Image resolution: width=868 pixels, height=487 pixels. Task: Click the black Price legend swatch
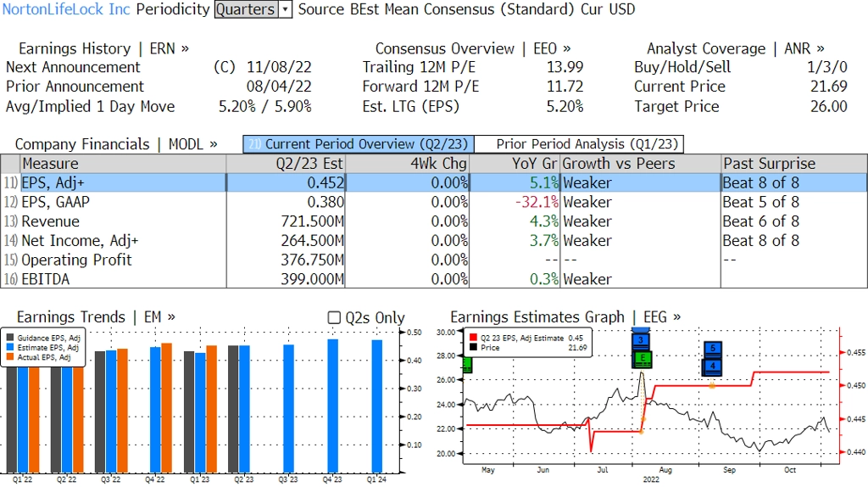click(x=473, y=347)
